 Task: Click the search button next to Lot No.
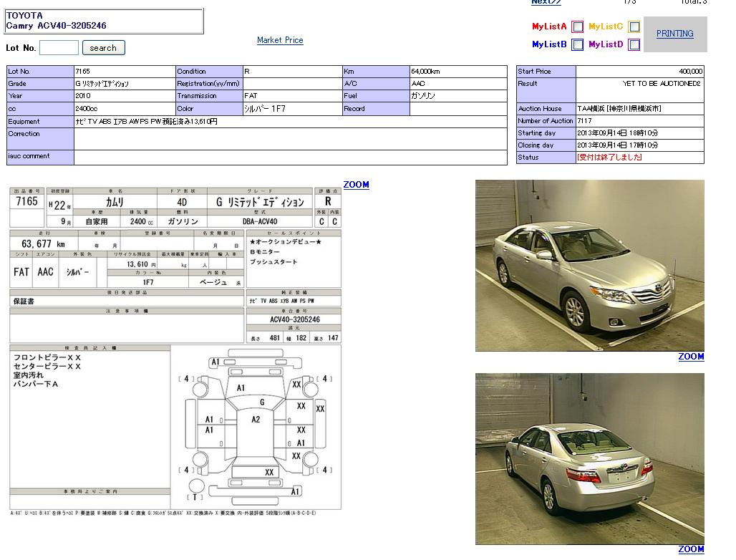pyautogui.click(x=103, y=48)
